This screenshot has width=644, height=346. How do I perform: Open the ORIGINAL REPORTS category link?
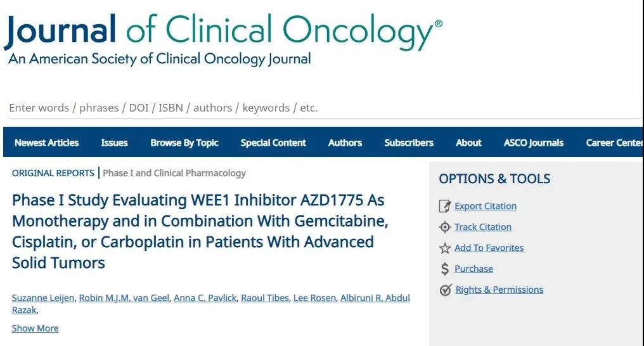[53, 173]
